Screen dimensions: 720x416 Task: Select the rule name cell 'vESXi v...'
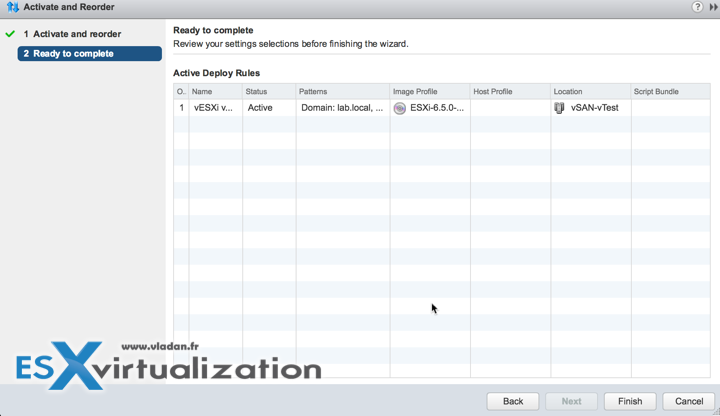pos(213,108)
